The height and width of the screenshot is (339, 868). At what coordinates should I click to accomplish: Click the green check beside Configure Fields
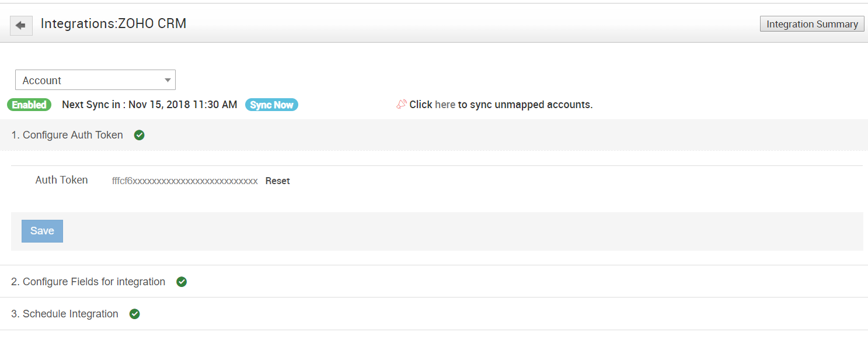[182, 282]
